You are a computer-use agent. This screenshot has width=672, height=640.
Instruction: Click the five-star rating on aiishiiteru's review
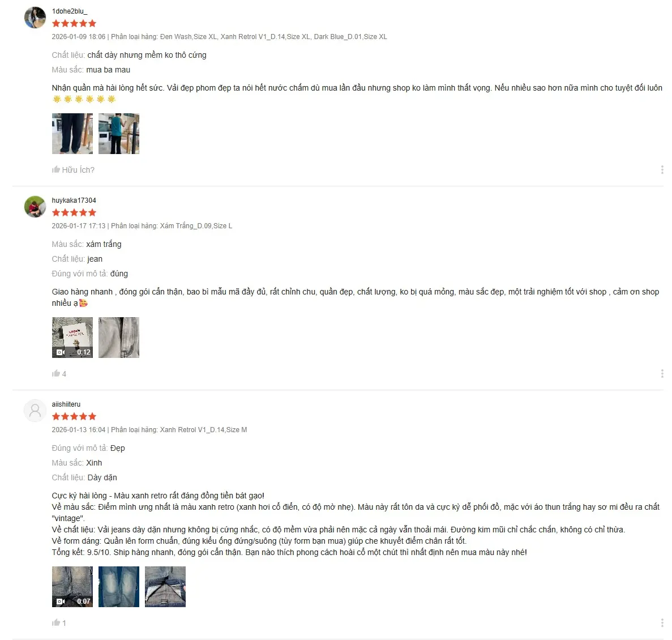tap(74, 416)
